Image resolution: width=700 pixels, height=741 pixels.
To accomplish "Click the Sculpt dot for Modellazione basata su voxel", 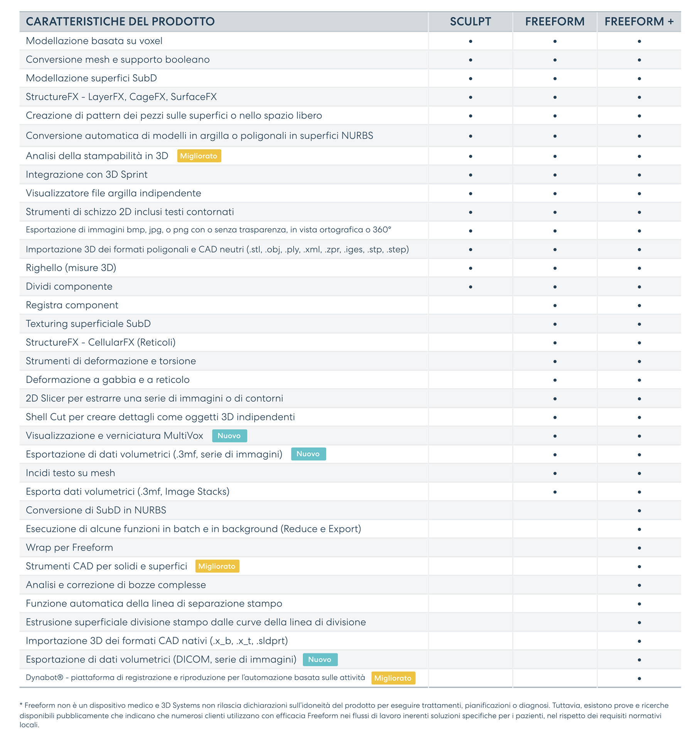I will point(471,41).
